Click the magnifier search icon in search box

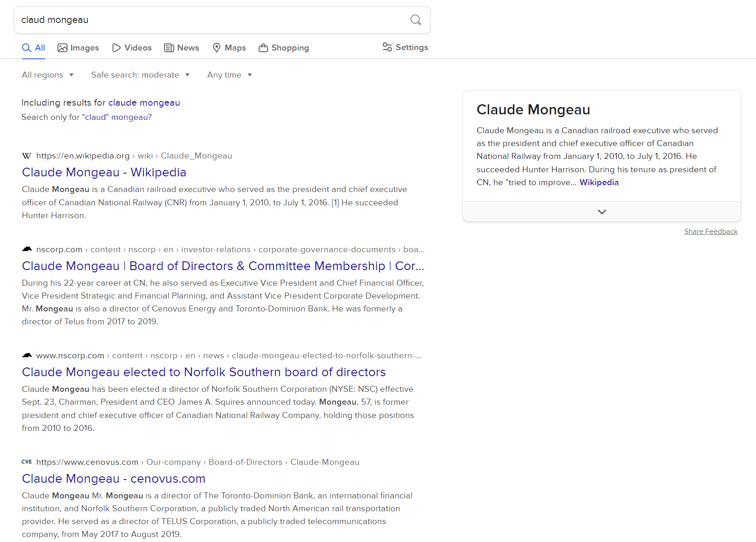[415, 20]
